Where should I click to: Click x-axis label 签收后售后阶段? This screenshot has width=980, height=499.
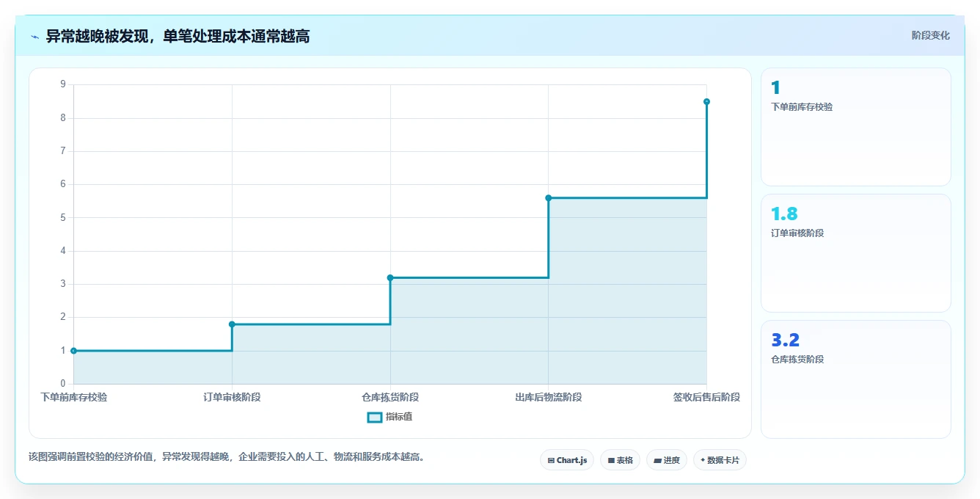tap(706, 397)
